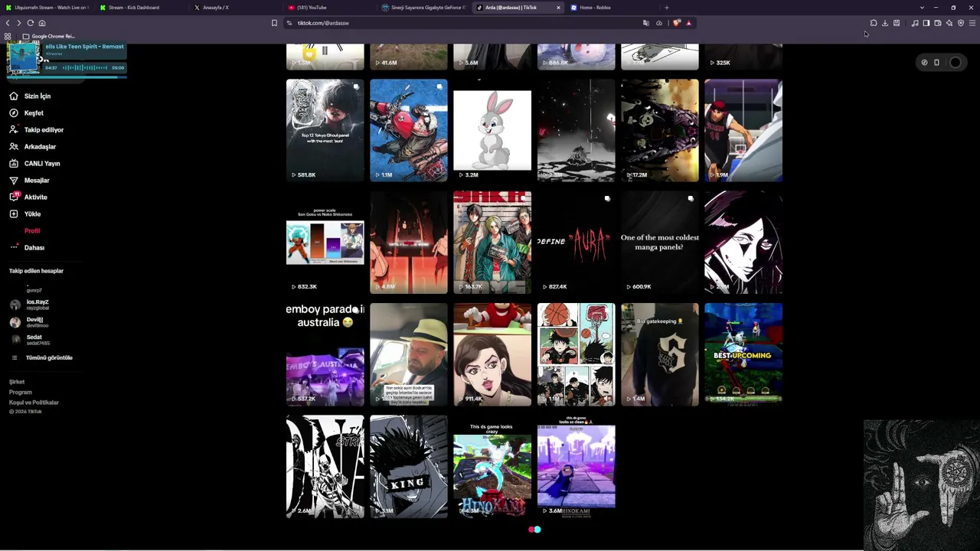Click the list icon beside Tümünü görüntüle

tap(14, 358)
